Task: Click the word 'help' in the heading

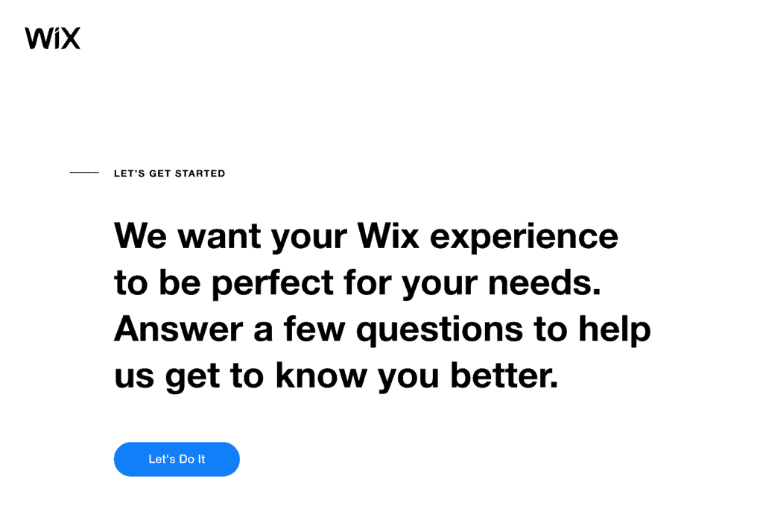Action: click(615, 330)
